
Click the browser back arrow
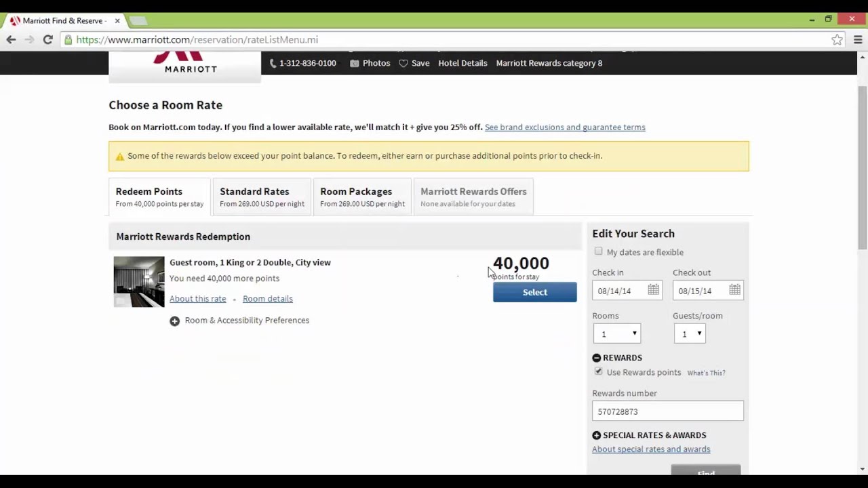pos(11,40)
